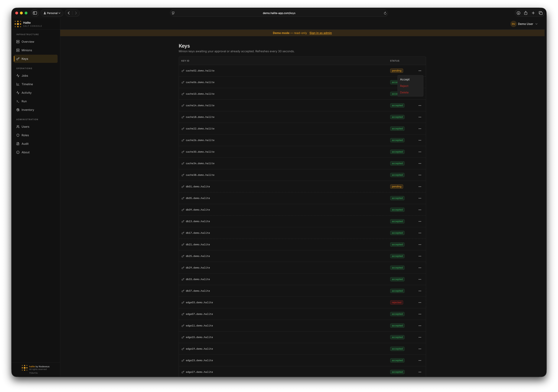The image size is (558, 392).
Task: Select the cache34.demo.halite key id
Action: 200,163
